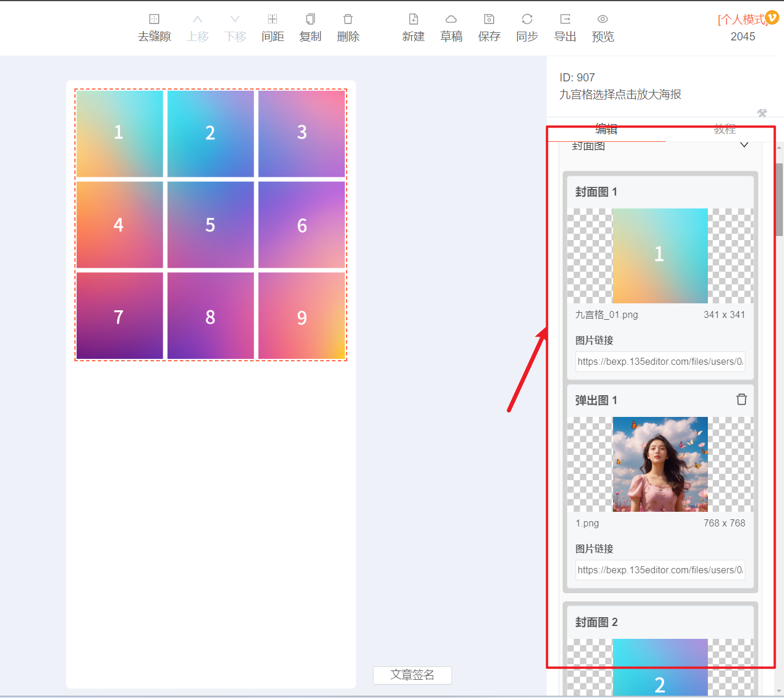784x698 pixels.
Task: Click the 新建 new document icon
Action: [x=413, y=19]
